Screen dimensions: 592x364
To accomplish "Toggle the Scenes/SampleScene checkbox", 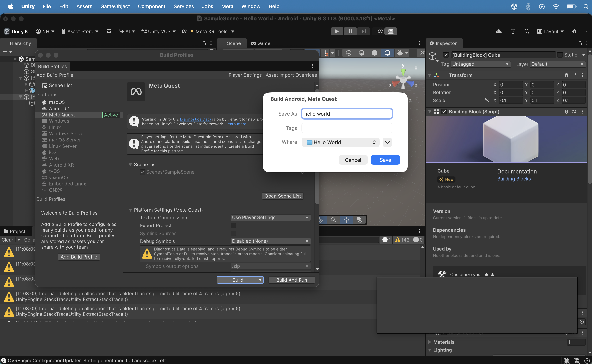I will 143,172.
